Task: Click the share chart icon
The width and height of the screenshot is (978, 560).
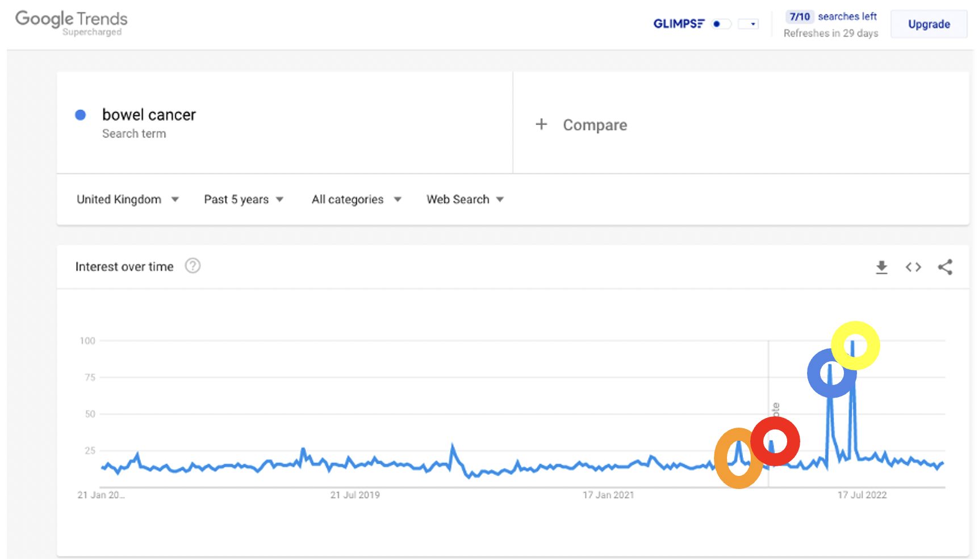Action: pyautogui.click(x=945, y=267)
